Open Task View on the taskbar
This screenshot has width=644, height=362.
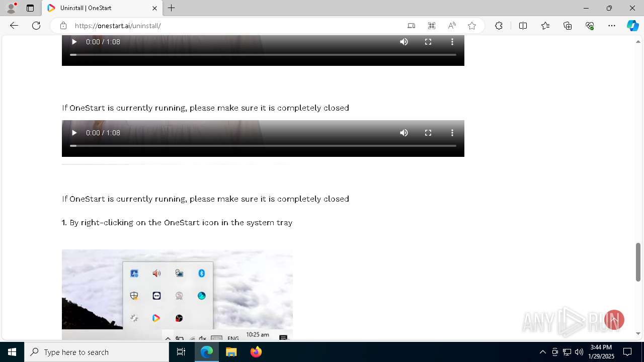coord(181,352)
